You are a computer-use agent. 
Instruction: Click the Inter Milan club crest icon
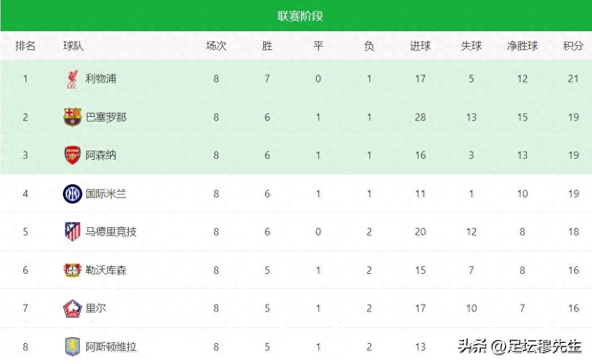click(x=72, y=194)
